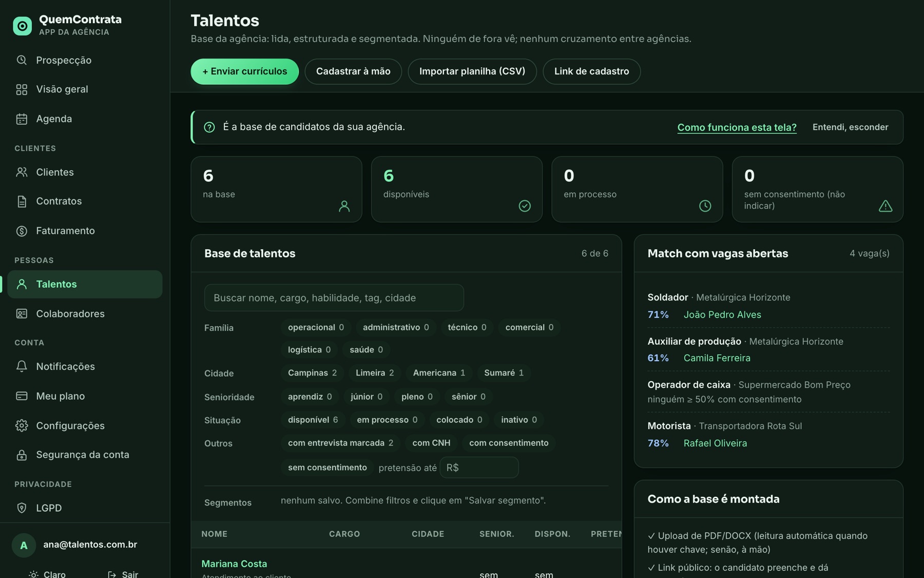Toggle the 'Limeira' city filter chip

375,372
